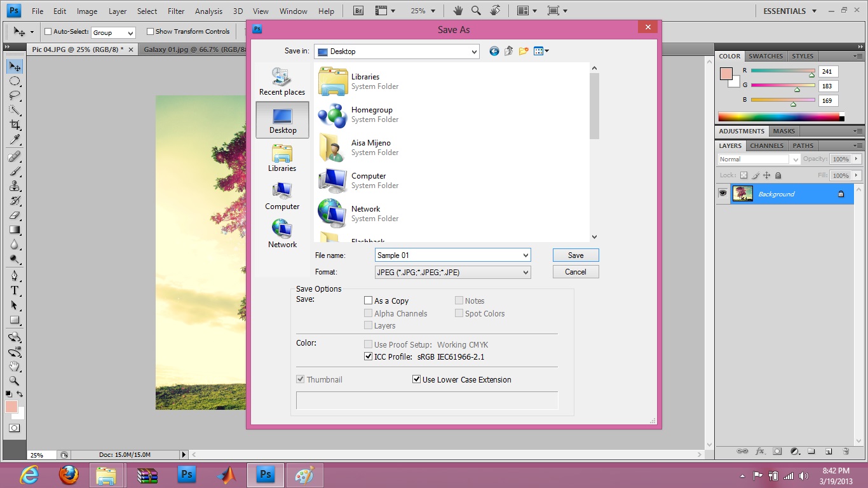This screenshot has height=488, width=868.
Task: Select the Elliptical Marquee tool
Action: tap(15, 81)
